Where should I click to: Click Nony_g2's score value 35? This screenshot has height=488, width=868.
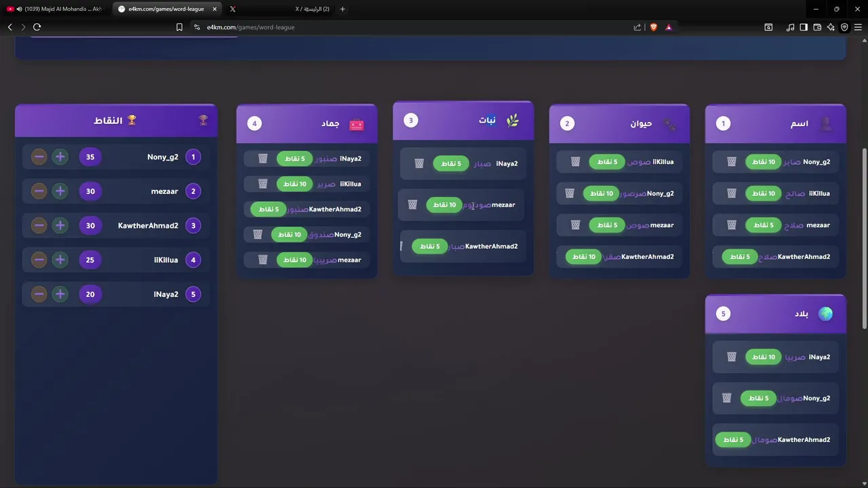tap(90, 157)
